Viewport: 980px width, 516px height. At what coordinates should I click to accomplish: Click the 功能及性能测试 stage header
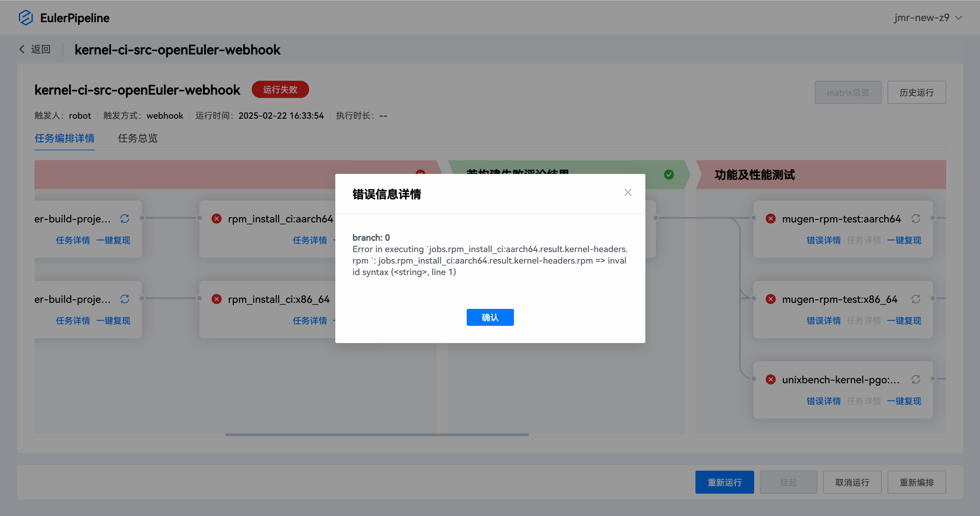[x=821, y=175]
